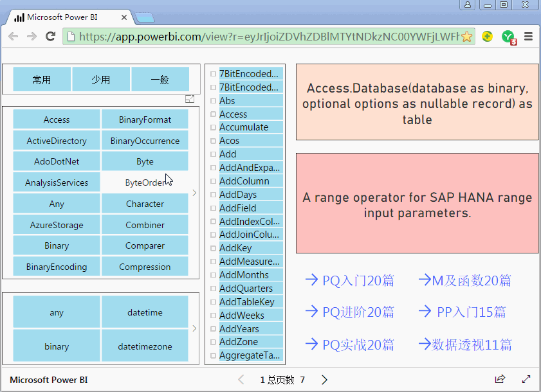Screen dimensions: 541x392
Task: Open the 数据透视11篇 link
Action: pos(465,344)
